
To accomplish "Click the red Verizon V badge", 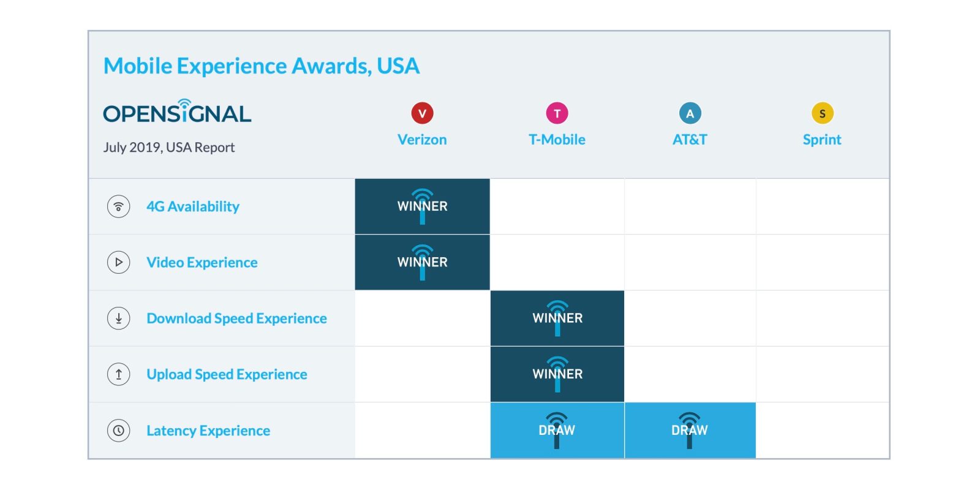I will pos(422,113).
